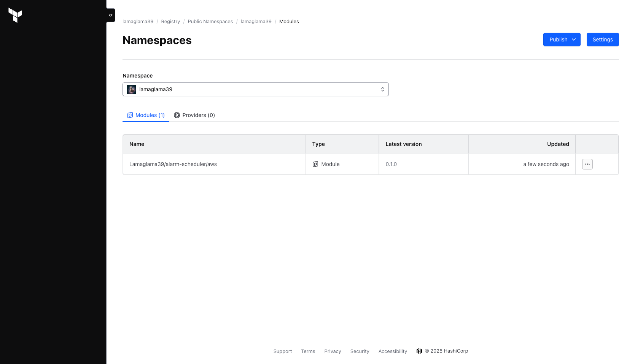635x364 pixels.
Task: Open the Namespace selector combo box
Action: (256, 89)
